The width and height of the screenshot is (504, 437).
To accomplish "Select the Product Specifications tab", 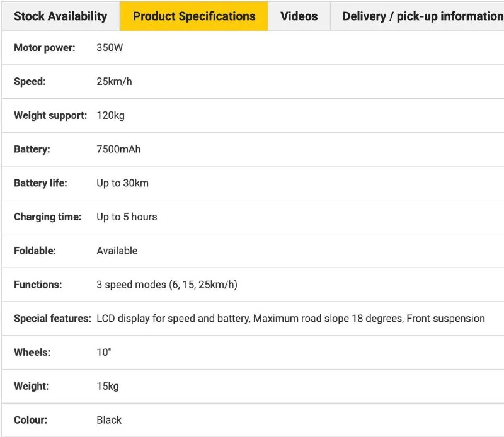I will (194, 16).
